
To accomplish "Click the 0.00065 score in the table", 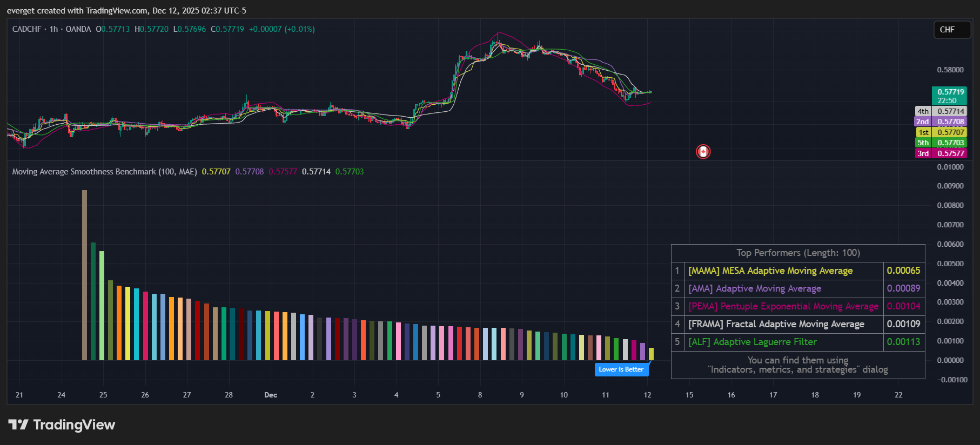I will click(904, 271).
